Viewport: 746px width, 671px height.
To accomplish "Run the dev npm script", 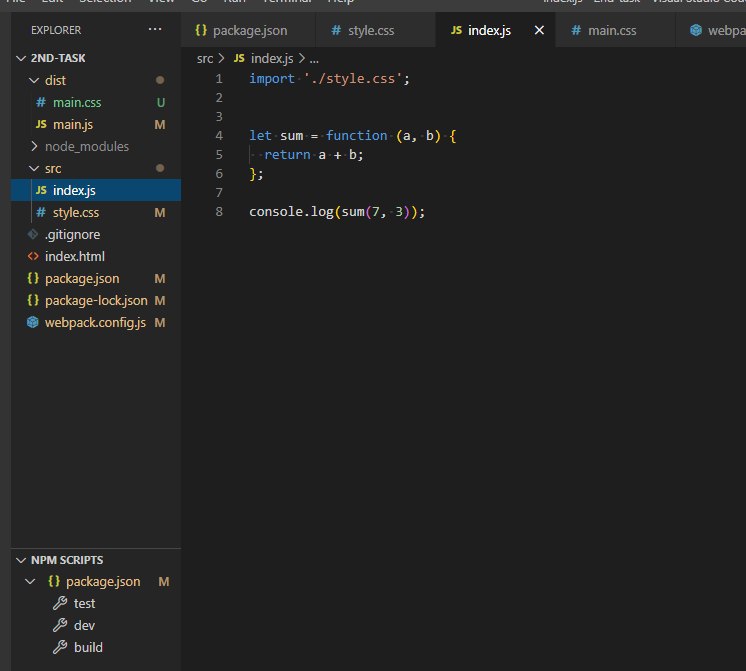I will [x=84, y=625].
